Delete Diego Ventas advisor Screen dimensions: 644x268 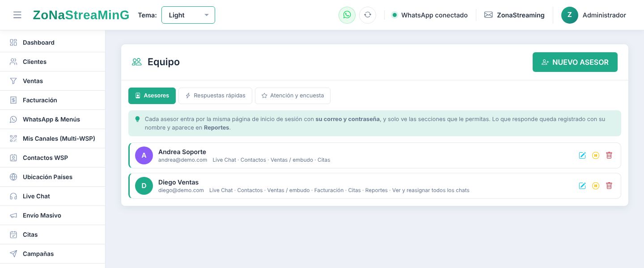pyautogui.click(x=609, y=186)
